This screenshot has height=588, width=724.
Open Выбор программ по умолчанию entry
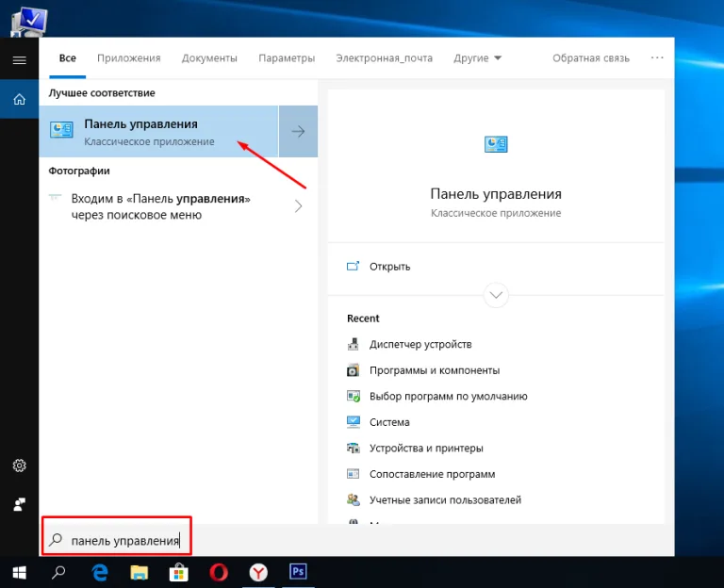pyautogui.click(x=449, y=396)
